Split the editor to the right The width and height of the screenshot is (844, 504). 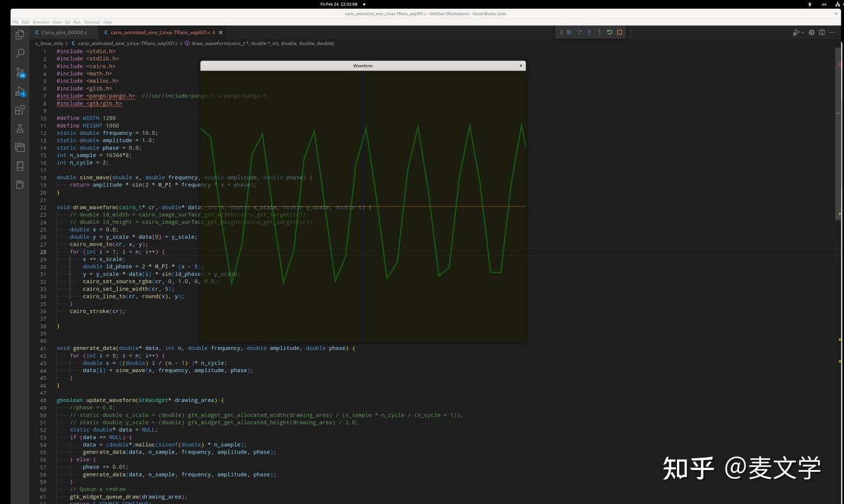tap(822, 32)
